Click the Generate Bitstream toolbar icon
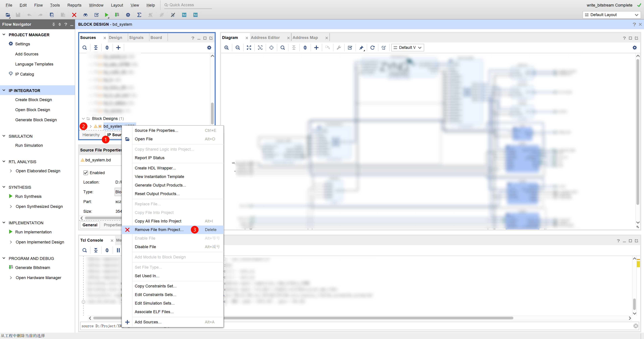Image resolution: width=644 pixels, height=339 pixels. [x=117, y=15]
